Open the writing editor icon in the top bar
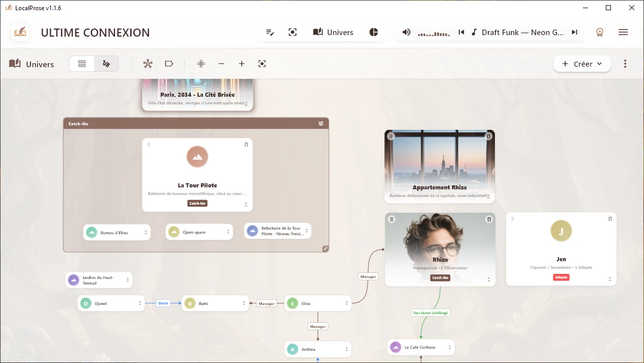The width and height of the screenshot is (644, 363). coord(270,32)
